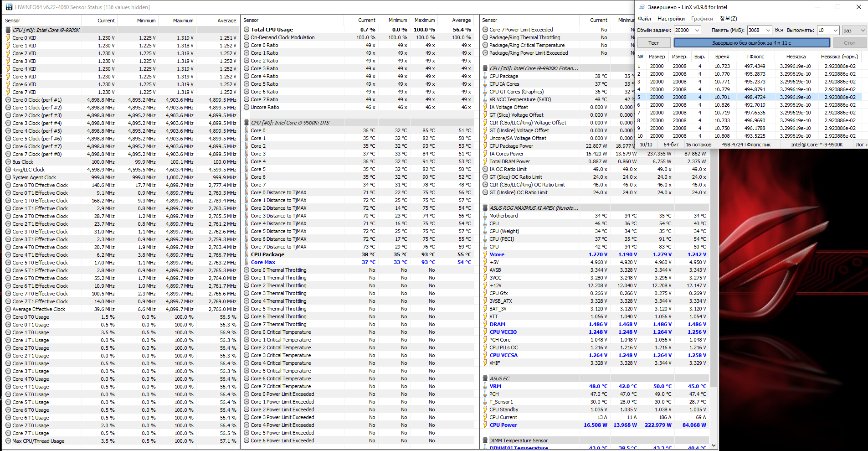The image size is (868, 451).
Task: Click the "Тест" button in LinX
Action: pos(654,43)
